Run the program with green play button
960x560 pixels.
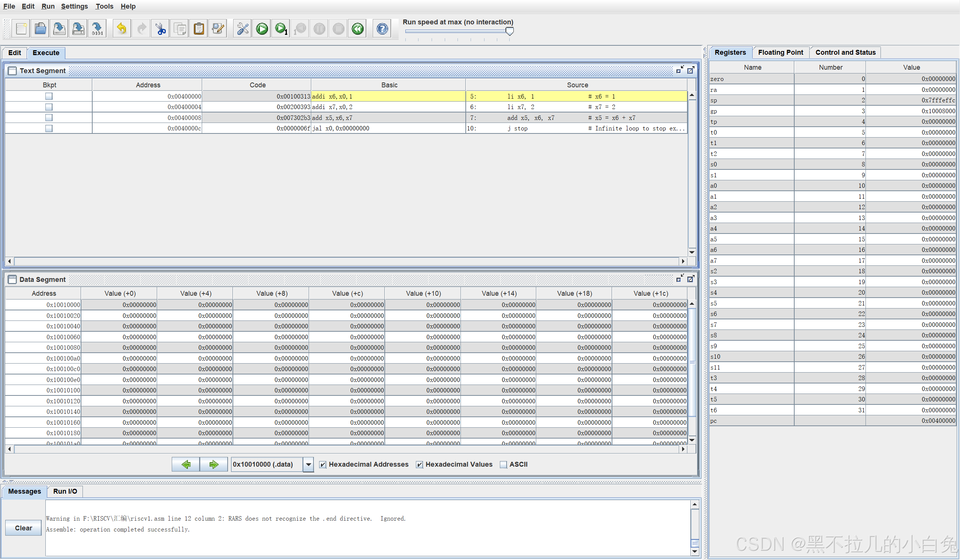click(262, 28)
